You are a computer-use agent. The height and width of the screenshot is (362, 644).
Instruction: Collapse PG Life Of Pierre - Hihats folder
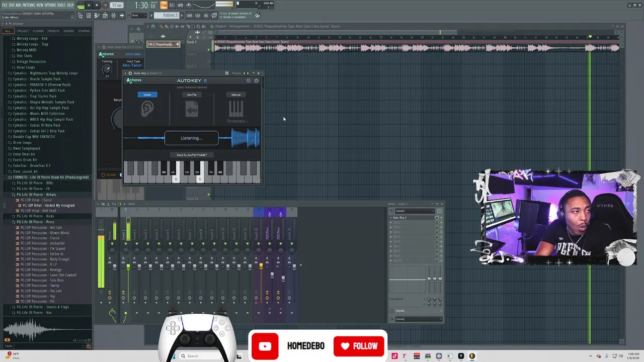34,195
